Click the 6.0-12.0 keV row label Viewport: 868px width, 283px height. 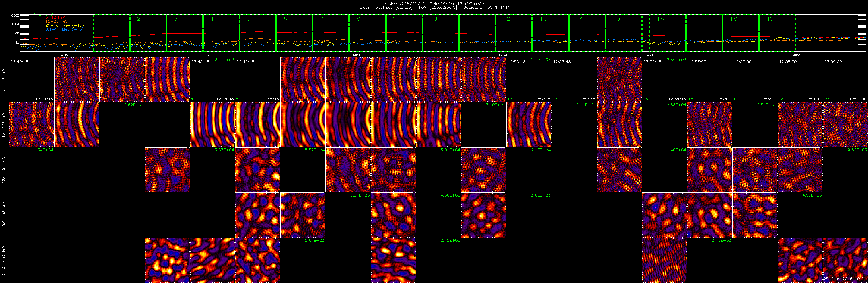pos(4,125)
